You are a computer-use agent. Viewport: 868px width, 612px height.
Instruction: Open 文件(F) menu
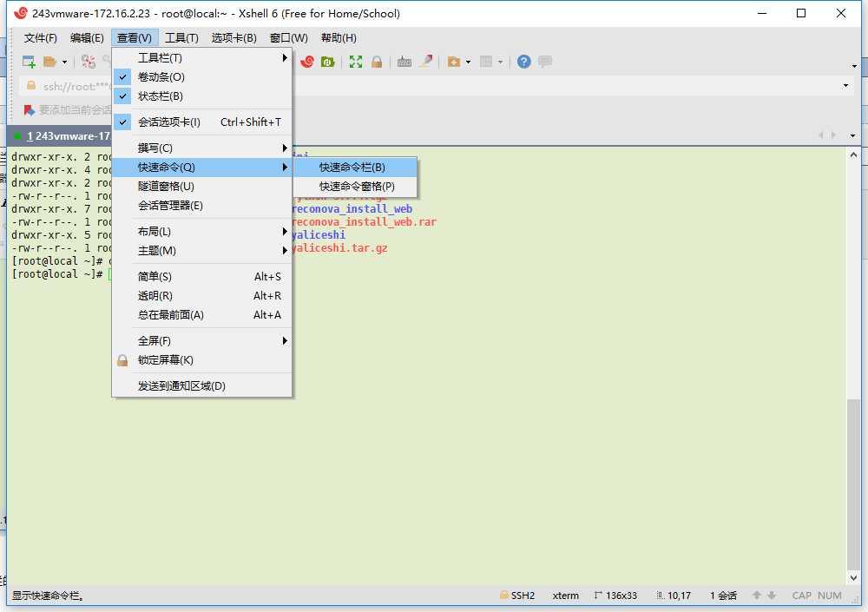tap(41, 37)
